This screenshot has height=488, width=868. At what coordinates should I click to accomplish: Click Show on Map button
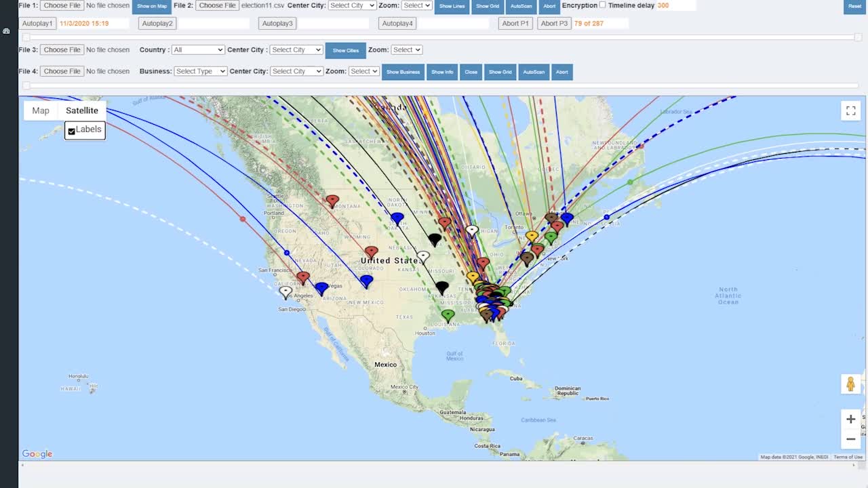pyautogui.click(x=152, y=6)
